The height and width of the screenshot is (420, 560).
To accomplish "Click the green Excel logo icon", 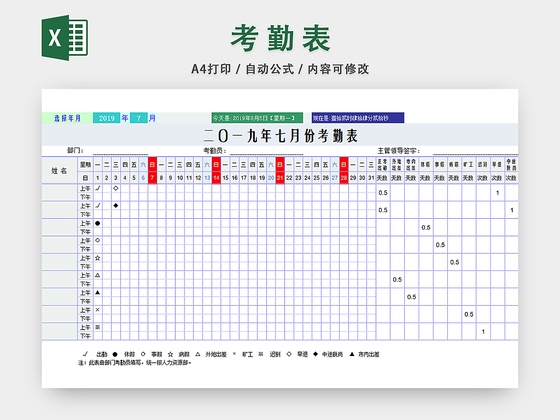I will pos(65,38).
